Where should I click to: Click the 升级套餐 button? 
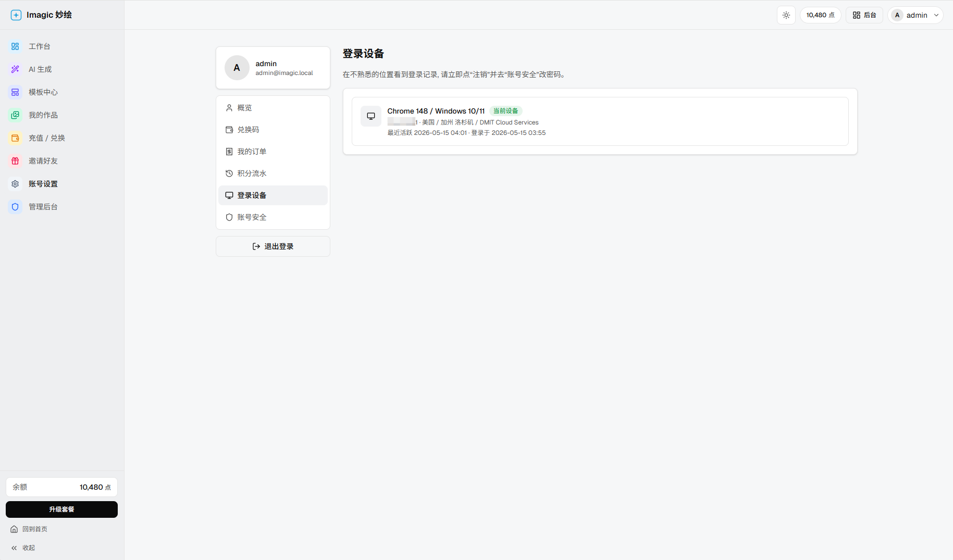click(61, 509)
